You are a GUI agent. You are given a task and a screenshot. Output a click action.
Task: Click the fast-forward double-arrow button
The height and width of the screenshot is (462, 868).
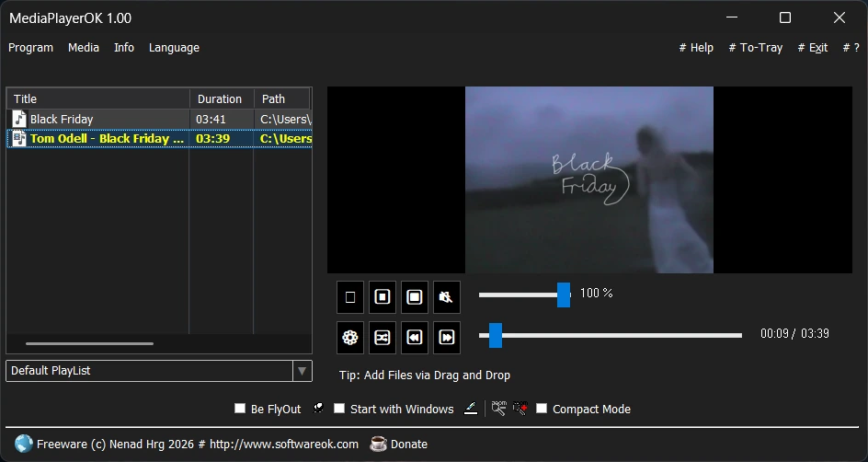[446, 338]
